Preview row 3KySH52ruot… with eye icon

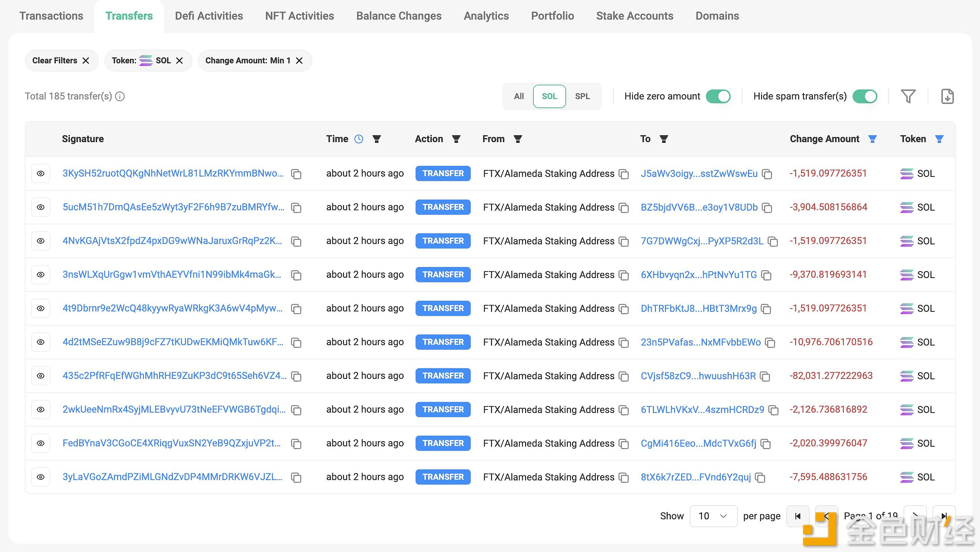[x=41, y=173]
